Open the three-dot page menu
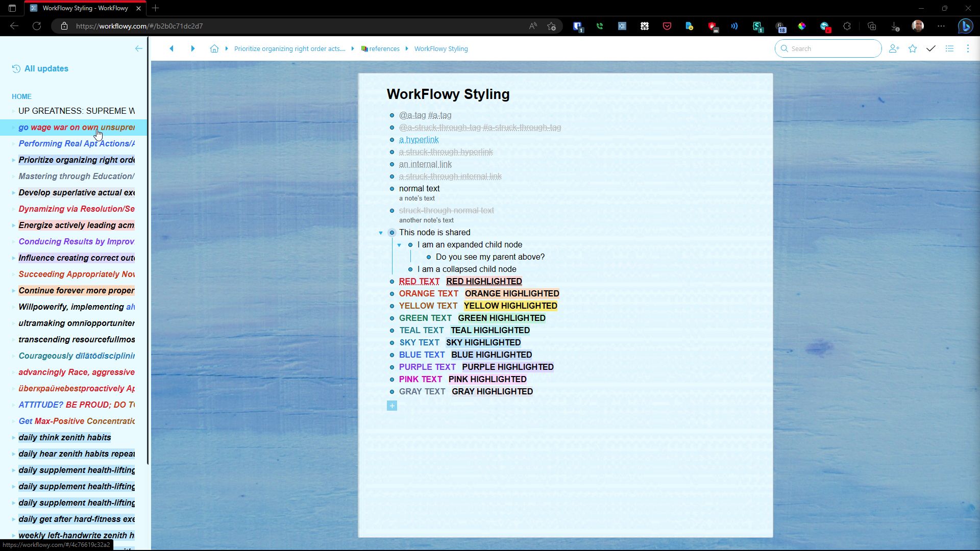The image size is (980, 551). [968, 48]
